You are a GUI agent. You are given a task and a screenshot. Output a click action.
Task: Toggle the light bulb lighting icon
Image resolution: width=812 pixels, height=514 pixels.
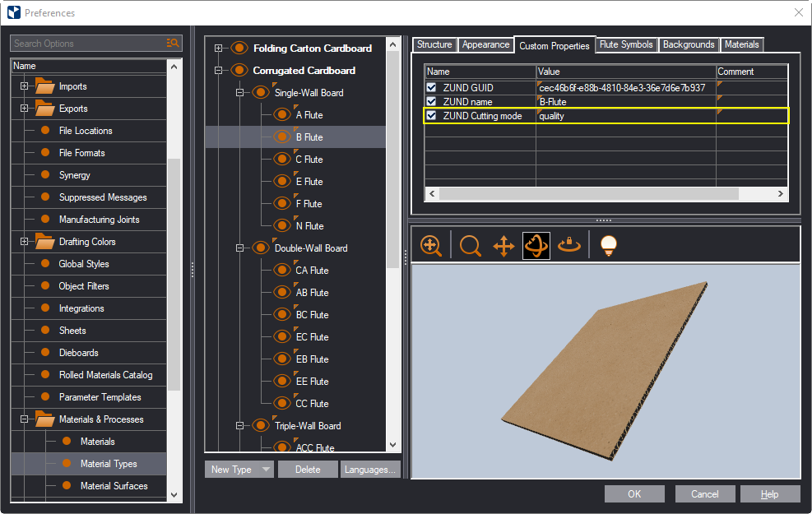tap(608, 245)
